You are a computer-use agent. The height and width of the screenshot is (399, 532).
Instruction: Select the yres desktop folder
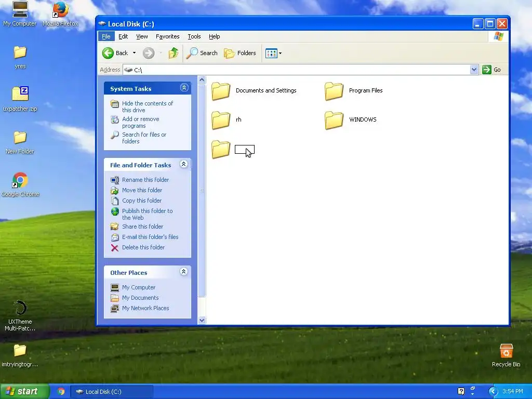pos(20,57)
